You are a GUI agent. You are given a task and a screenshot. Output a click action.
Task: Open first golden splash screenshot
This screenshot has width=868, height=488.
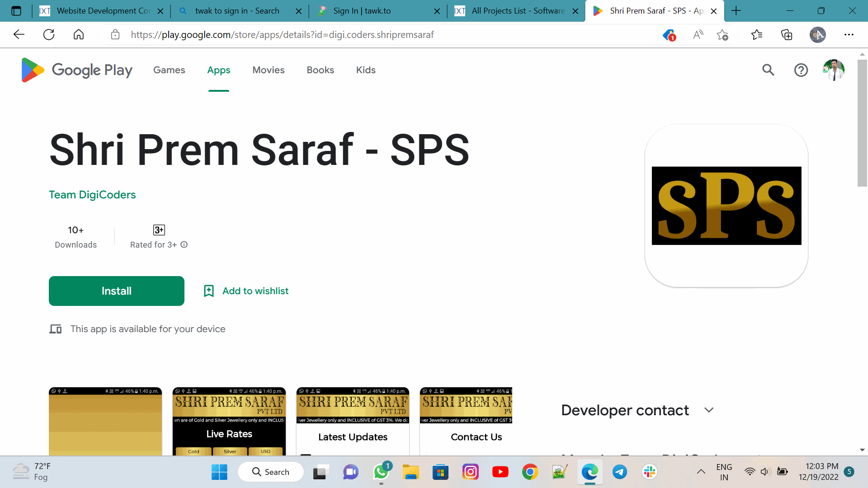[x=105, y=421]
